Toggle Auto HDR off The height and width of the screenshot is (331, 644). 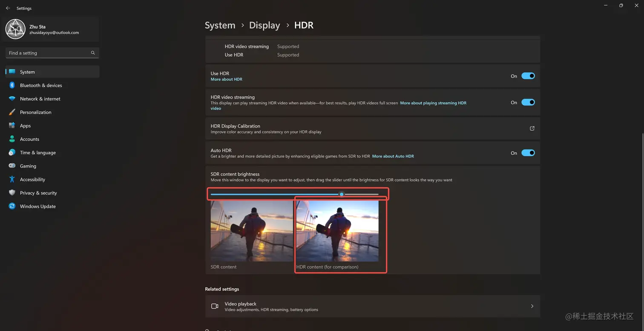coord(528,153)
